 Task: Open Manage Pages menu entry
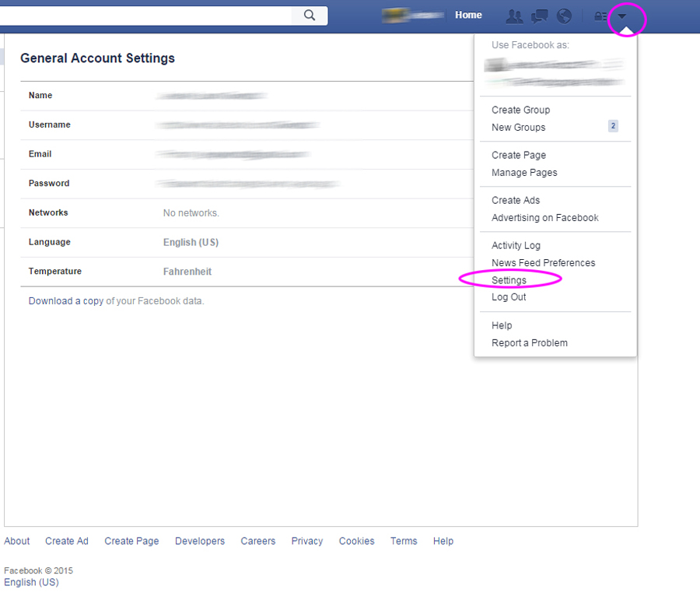click(524, 173)
